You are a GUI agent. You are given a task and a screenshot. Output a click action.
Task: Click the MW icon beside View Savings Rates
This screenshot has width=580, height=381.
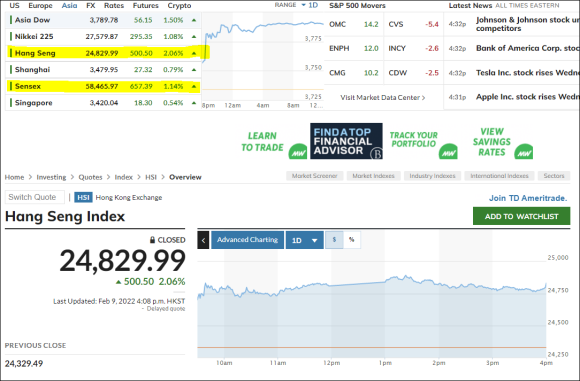click(x=524, y=152)
